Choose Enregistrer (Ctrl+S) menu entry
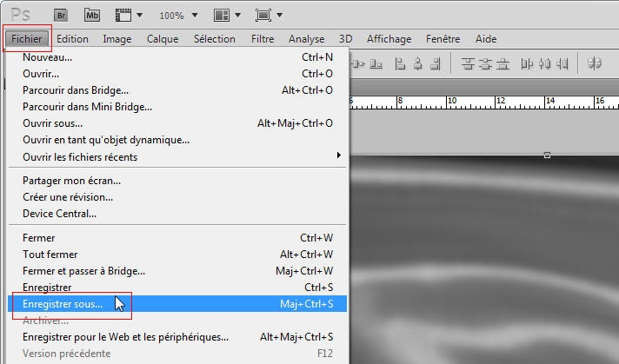This screenshot has height=364, width=619. (177, 288)
